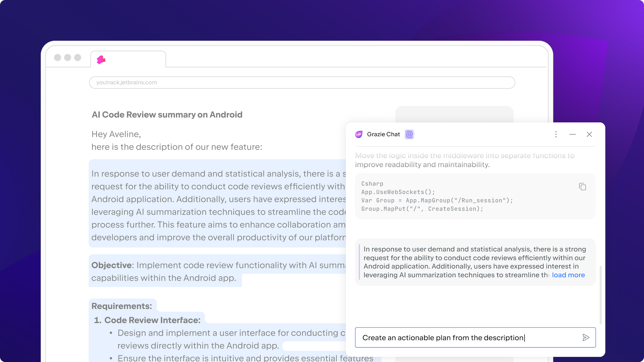Viewport: 644px width, 362px height.
Task: Click the quoted 'In response to user demand' chat block
Action: (x=475, y=262)
